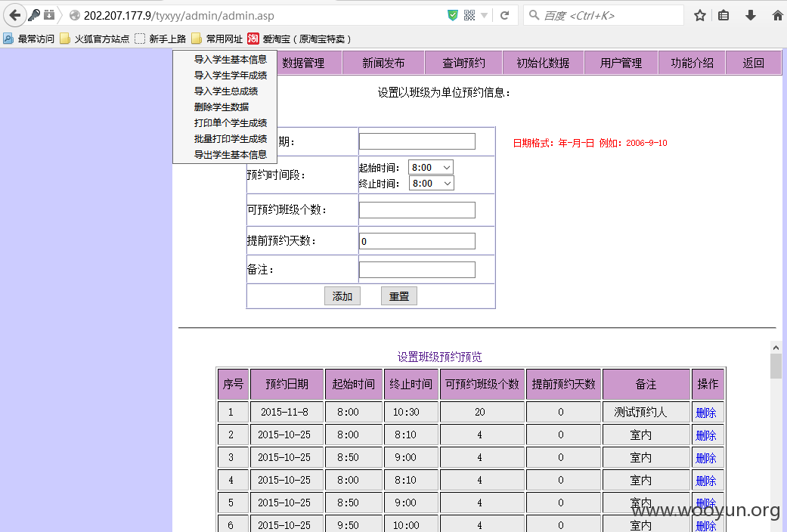Click the 设置班级预约预览 heading
The height and width of the screenshot is (532, 787).
(x=440, y=357)
